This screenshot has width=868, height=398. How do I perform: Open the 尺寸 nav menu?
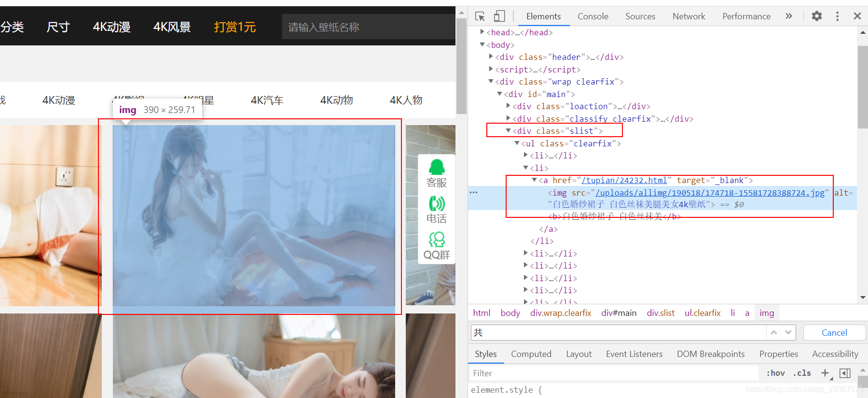(58, 27)
